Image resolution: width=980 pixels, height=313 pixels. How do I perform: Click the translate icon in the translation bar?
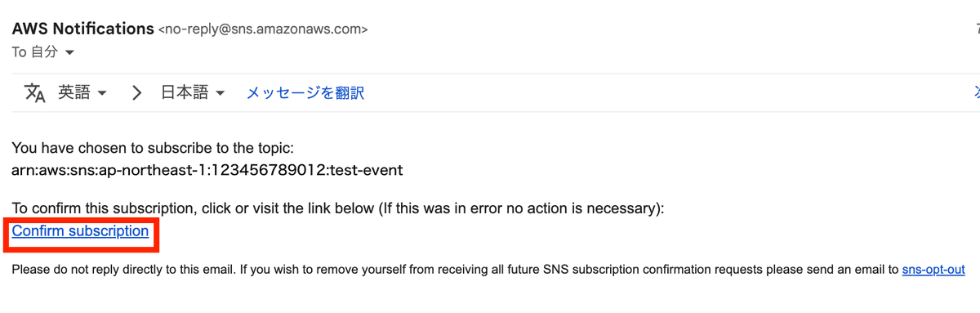point(35,93)
